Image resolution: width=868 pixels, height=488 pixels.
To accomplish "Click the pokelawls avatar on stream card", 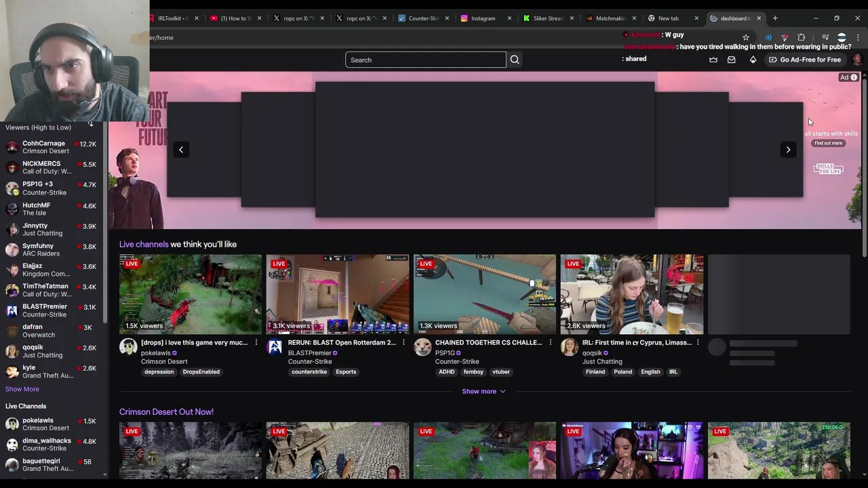I will click(128, 348).
